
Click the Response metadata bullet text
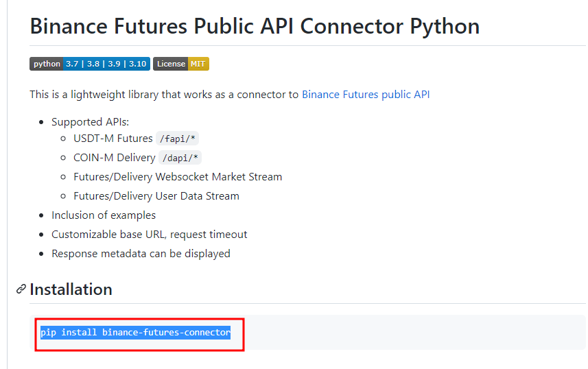click(141, 254)
